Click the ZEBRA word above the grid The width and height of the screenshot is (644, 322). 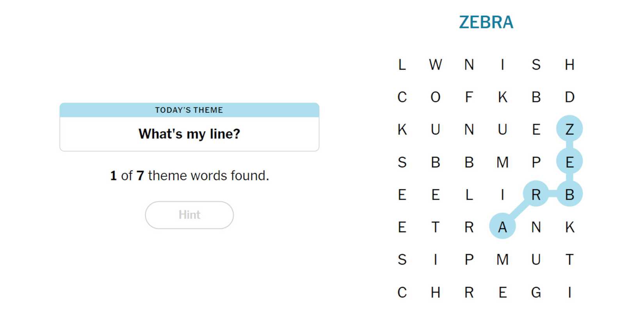(x=486, y=22)
